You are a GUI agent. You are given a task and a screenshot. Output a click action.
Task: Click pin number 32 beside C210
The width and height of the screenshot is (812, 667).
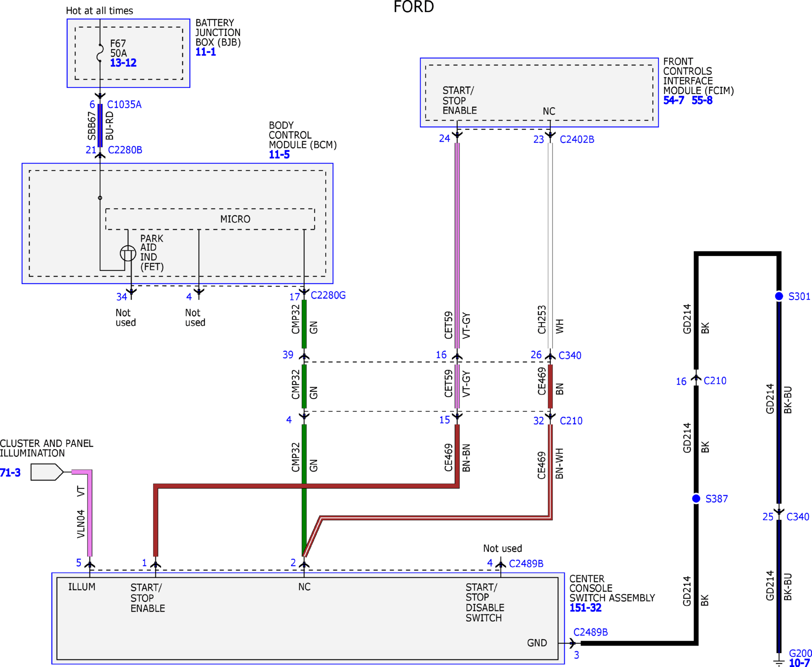point(539,421)
